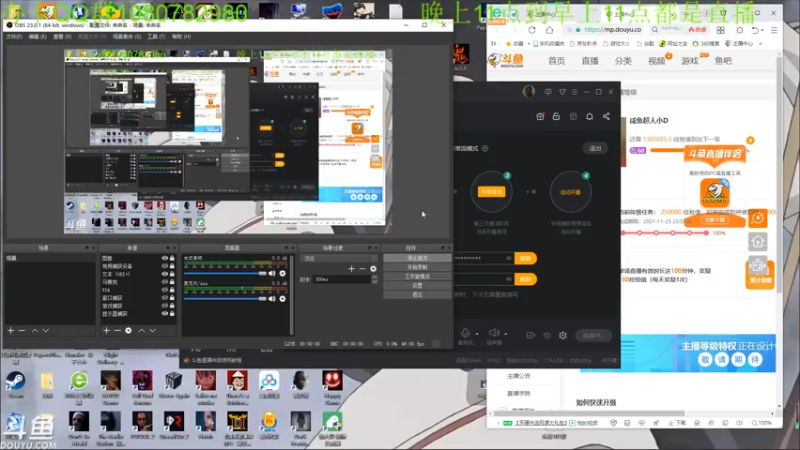800x450 pixels.
Task: Expand speaker device dropdown arrow
Action: (x=506, y=334)
